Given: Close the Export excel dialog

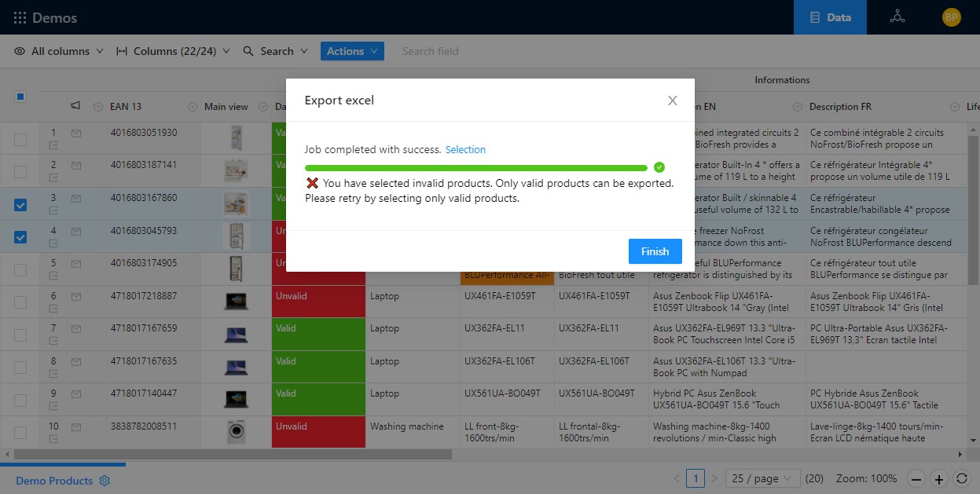Looking at the screenshot, I should 672,101.
